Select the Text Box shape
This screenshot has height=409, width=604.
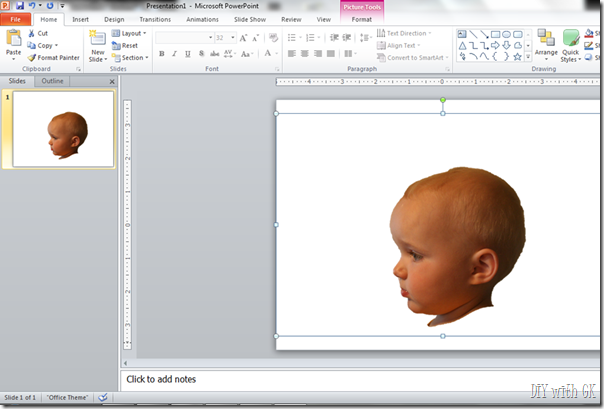462,35
